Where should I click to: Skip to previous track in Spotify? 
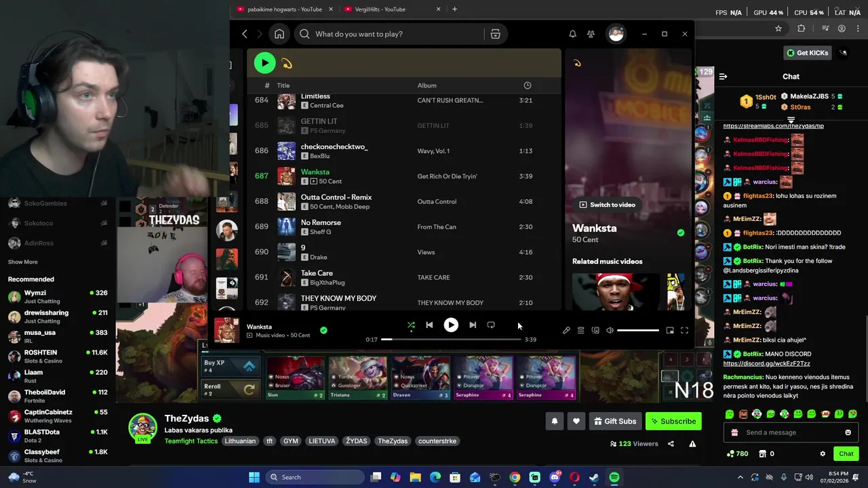(x=429, y=325)
